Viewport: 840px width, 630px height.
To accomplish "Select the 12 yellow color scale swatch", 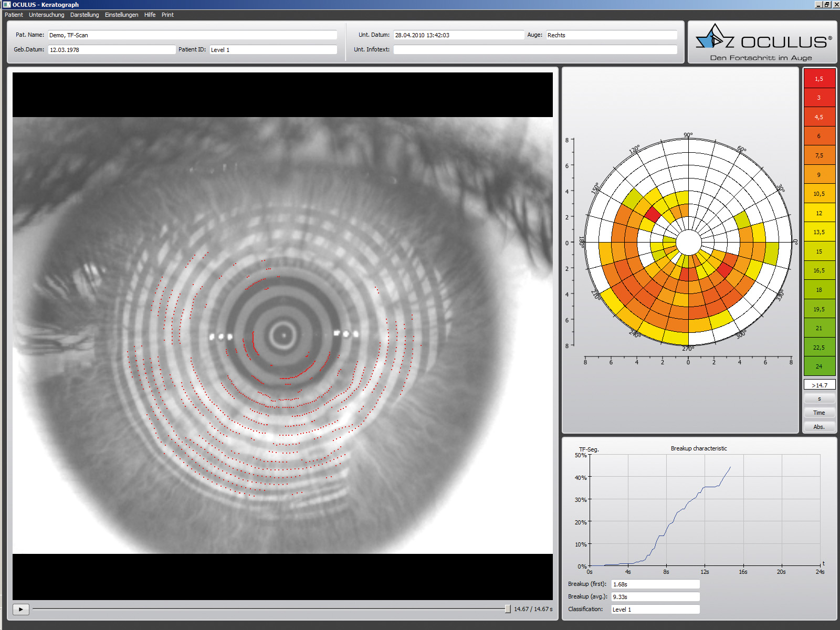I will [820, 213].
